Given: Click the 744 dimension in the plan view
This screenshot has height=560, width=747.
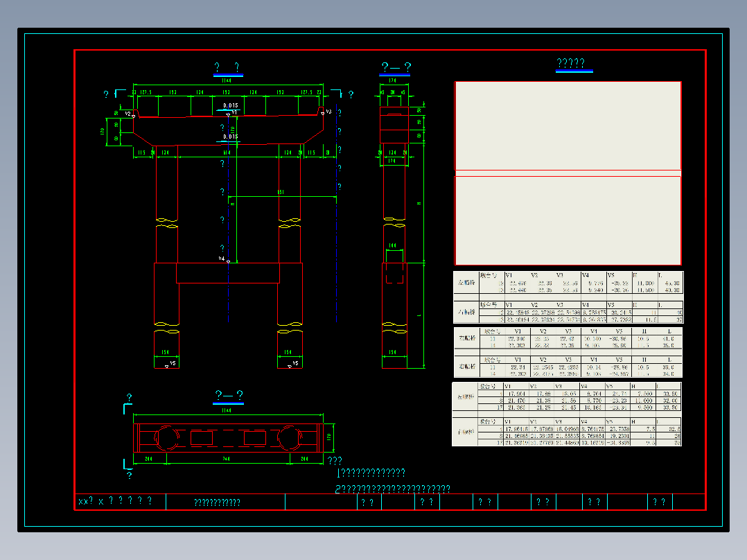Looking at the screenshot, I should coord(227,459).
